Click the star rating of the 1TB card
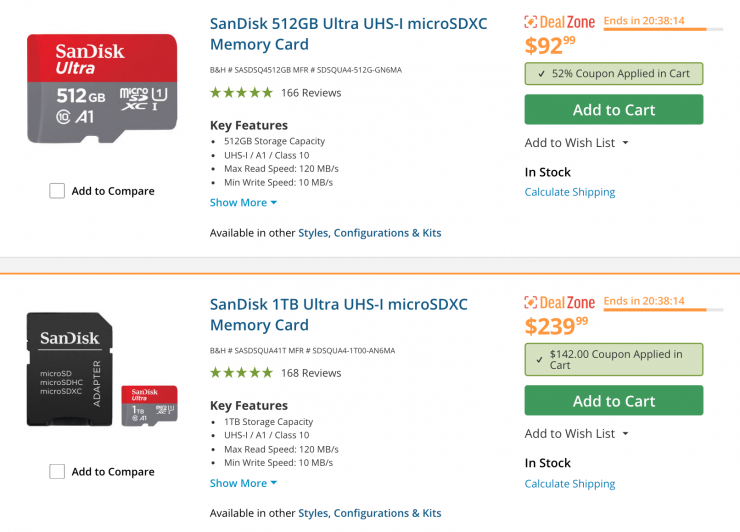Screen dimensions: 740x532 241,373
